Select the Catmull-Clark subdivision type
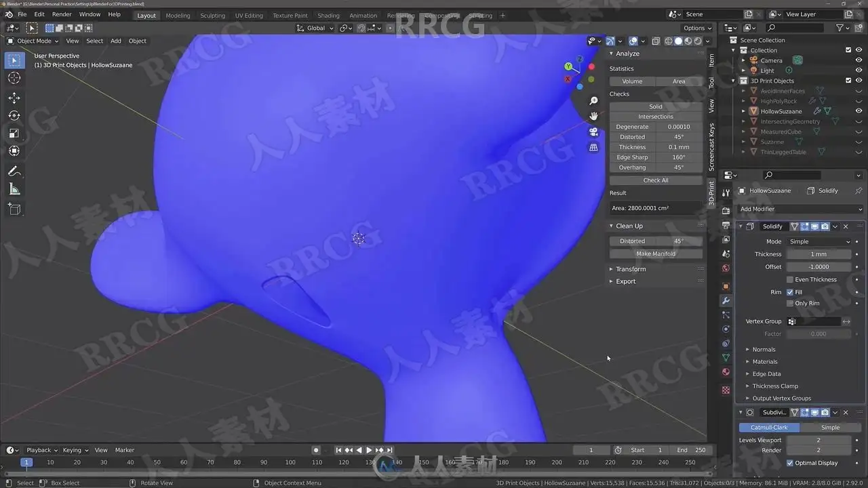This screenshot has width=868, height=488. [769, 428]
